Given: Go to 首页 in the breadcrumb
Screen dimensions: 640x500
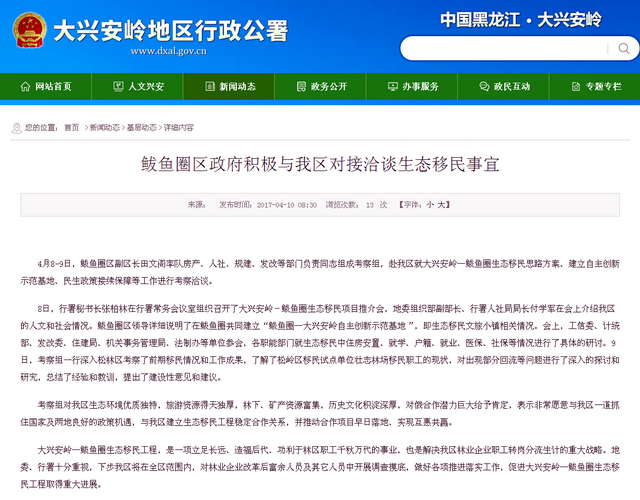Looking at the screenshot, I should coord(71,128).
